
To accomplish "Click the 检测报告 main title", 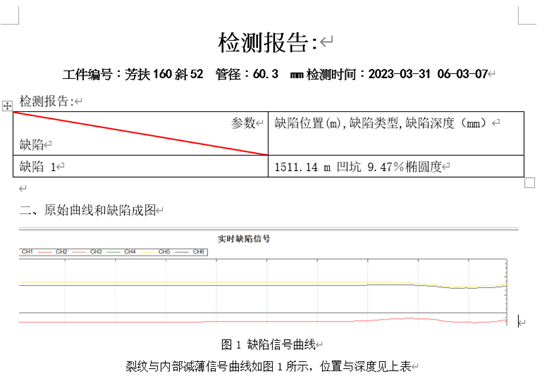I will (x=267, y=42).
